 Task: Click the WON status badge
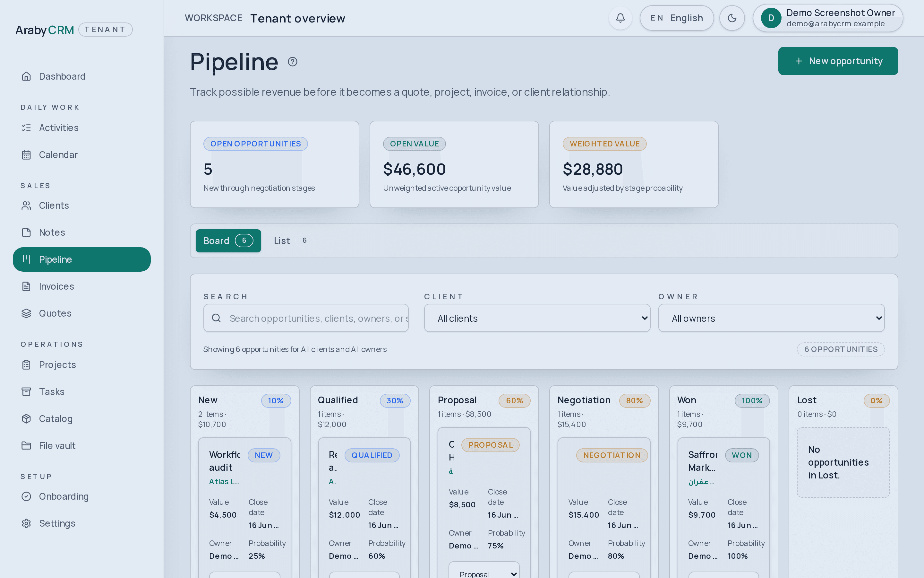(x=742, y=455)
